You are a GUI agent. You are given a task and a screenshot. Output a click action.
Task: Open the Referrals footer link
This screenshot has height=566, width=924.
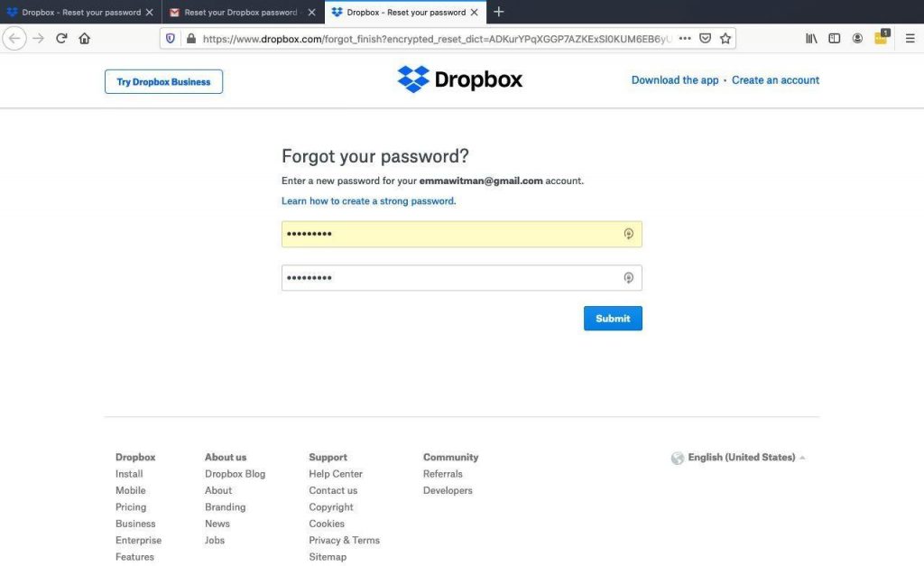pos(442,473)
